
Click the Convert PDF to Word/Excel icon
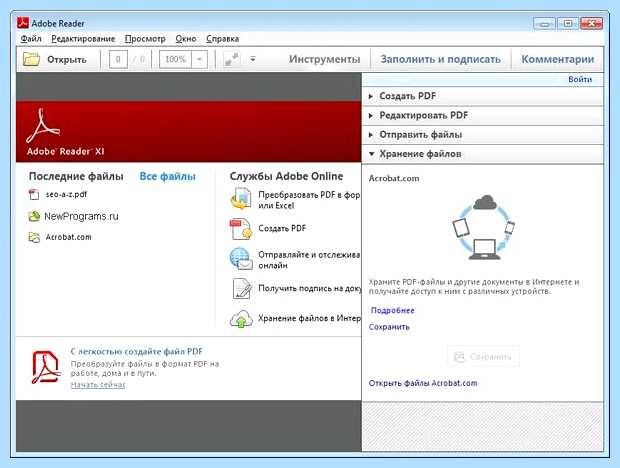tap(241, 198)
